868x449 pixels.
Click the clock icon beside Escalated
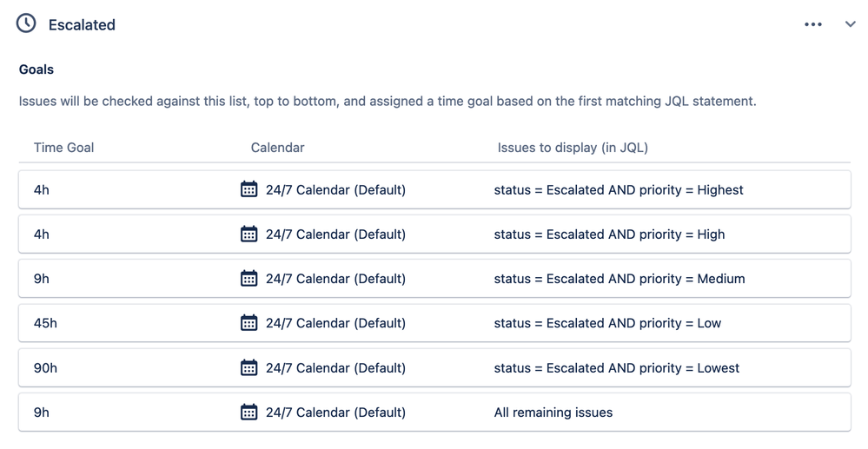pos(26,23)
